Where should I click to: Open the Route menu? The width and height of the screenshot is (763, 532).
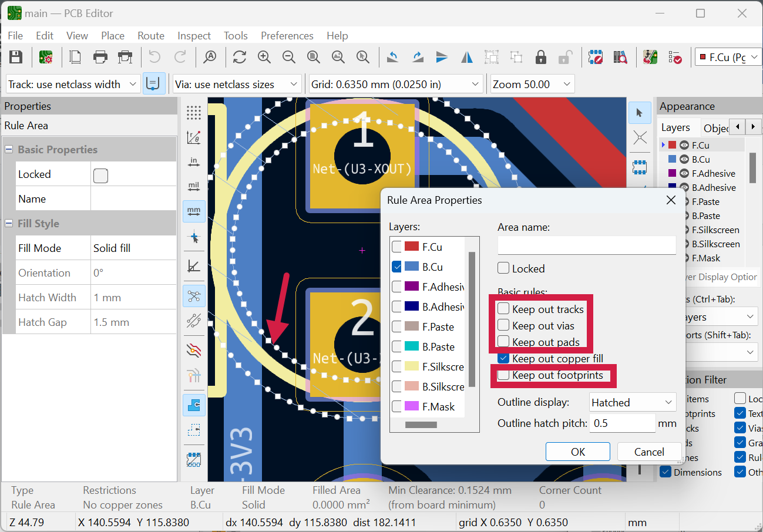(151, 36)
